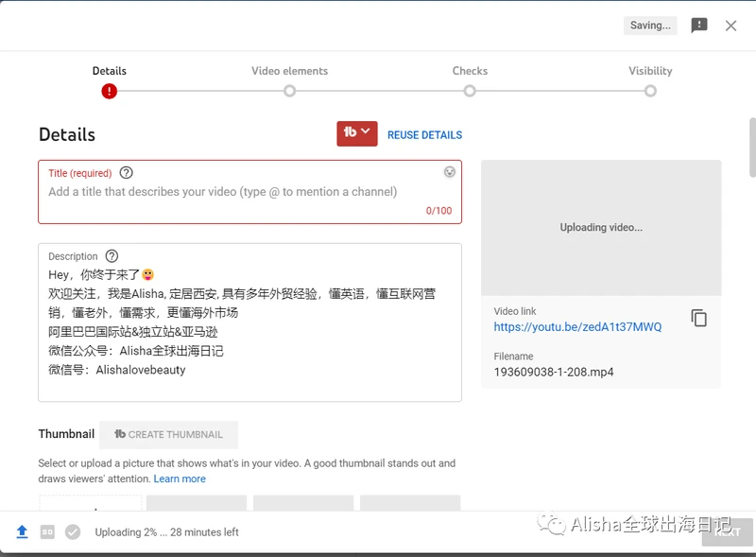The width and height of the screenshot is (756, 557).
Task: Open the Description help question mark
Action: 112,256
